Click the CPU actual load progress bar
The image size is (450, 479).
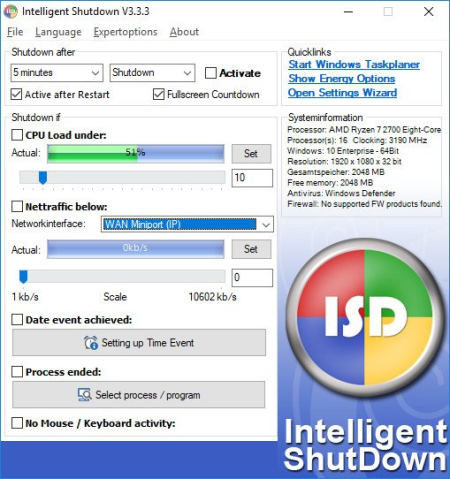[x=136, y=154]
